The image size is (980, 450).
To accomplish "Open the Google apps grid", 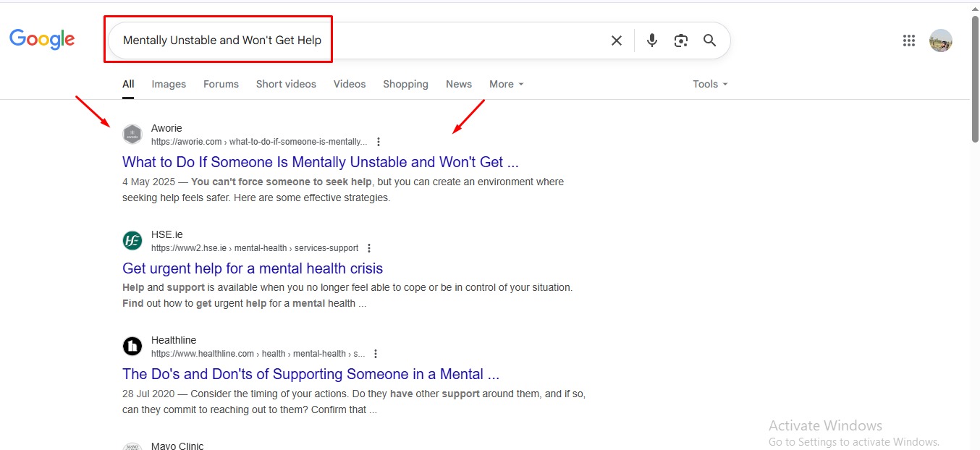I will tap(909, 41).
